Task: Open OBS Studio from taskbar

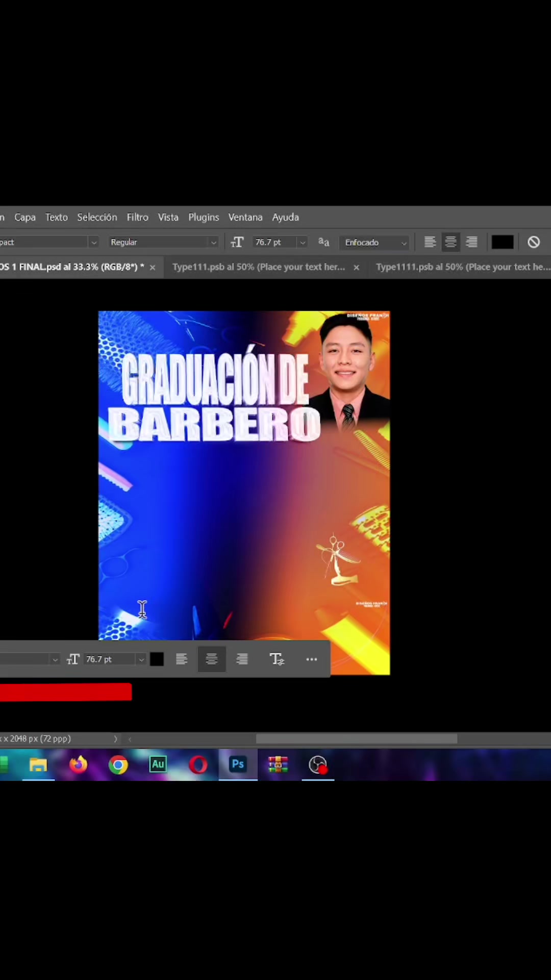Action: coord(318,765)
